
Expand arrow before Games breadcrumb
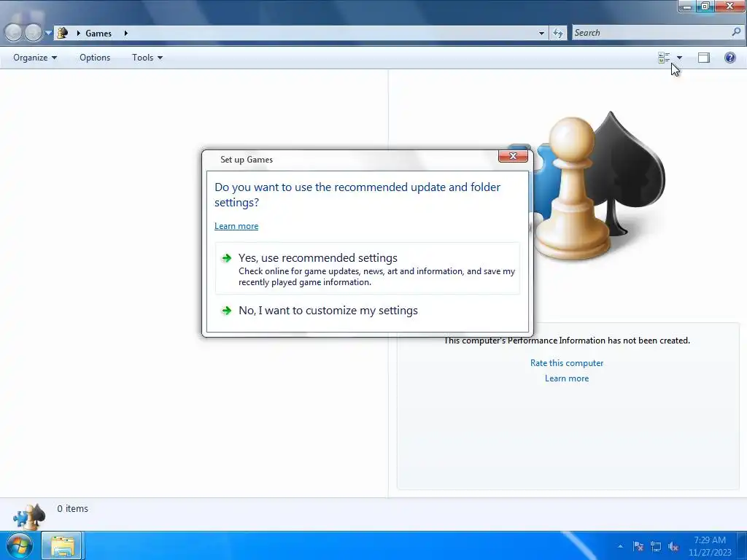[78, 34]
